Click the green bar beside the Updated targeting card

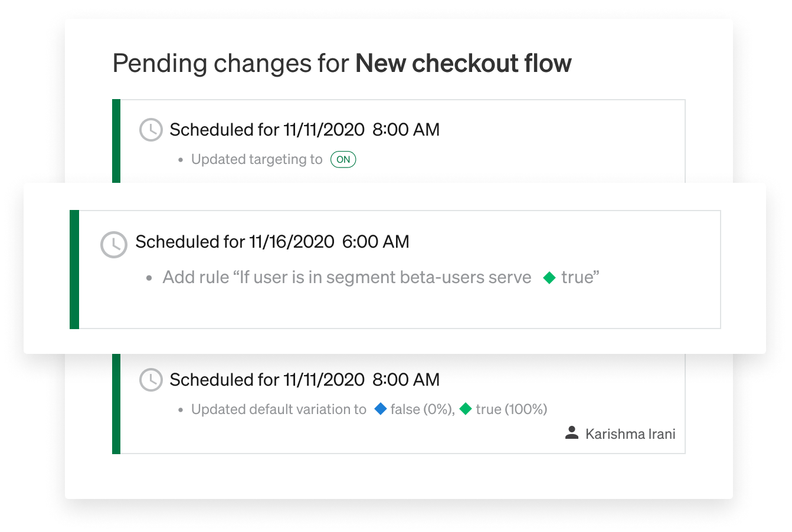[116, 142]
